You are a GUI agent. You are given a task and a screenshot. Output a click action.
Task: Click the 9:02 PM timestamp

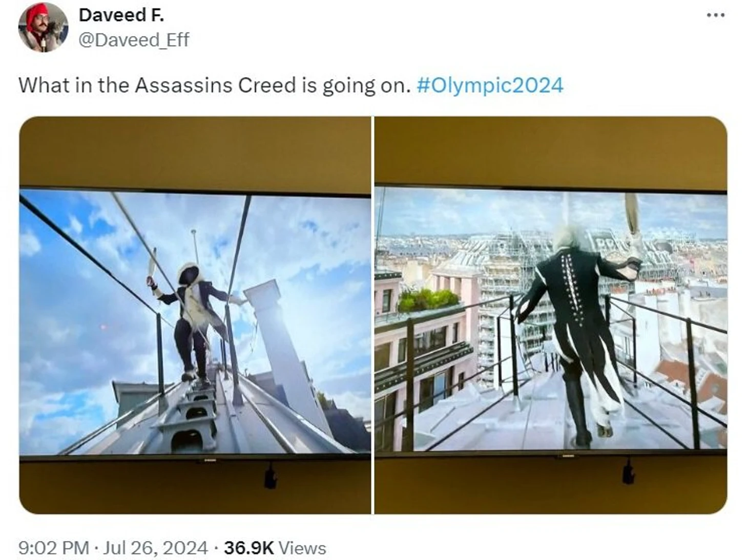point(54,548)
